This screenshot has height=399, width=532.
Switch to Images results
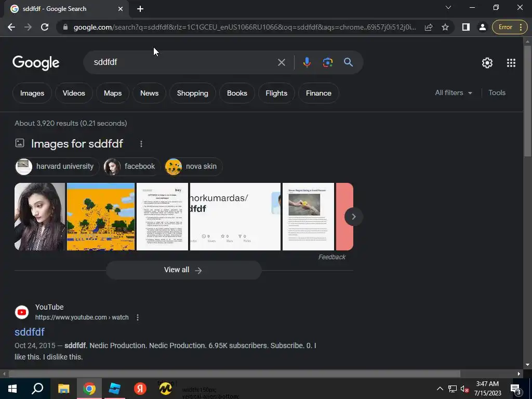[x=32, y=93]
